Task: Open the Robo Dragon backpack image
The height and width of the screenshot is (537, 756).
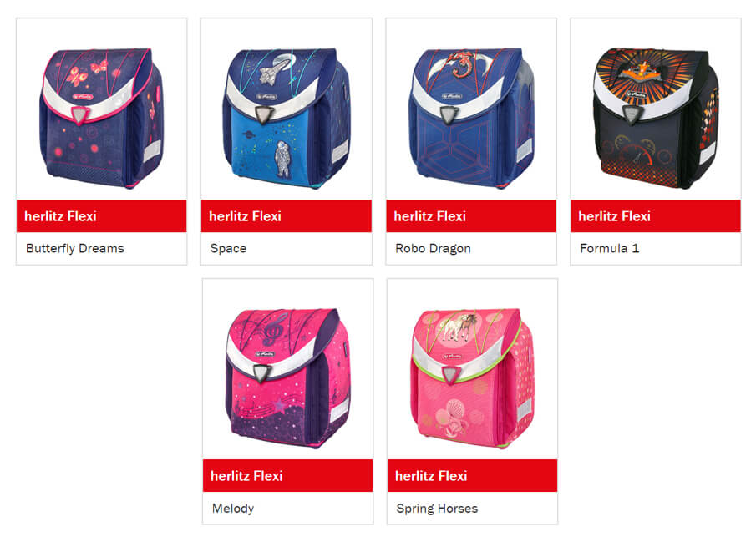Action: click(x=471, y=118)
